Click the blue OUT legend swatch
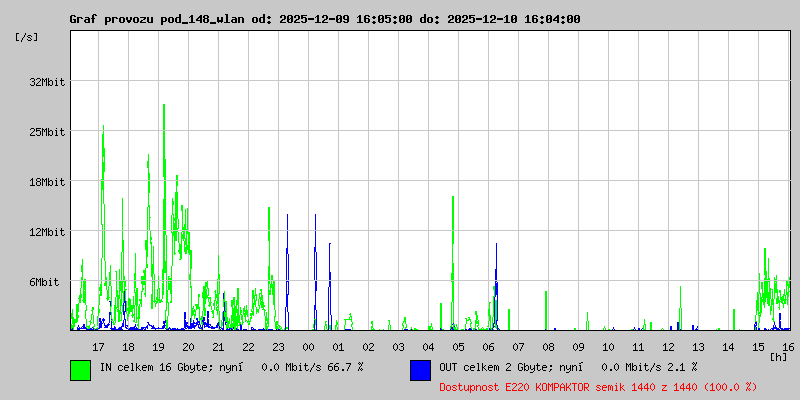This screenshot has height=400, width=800. click(420, 370)
